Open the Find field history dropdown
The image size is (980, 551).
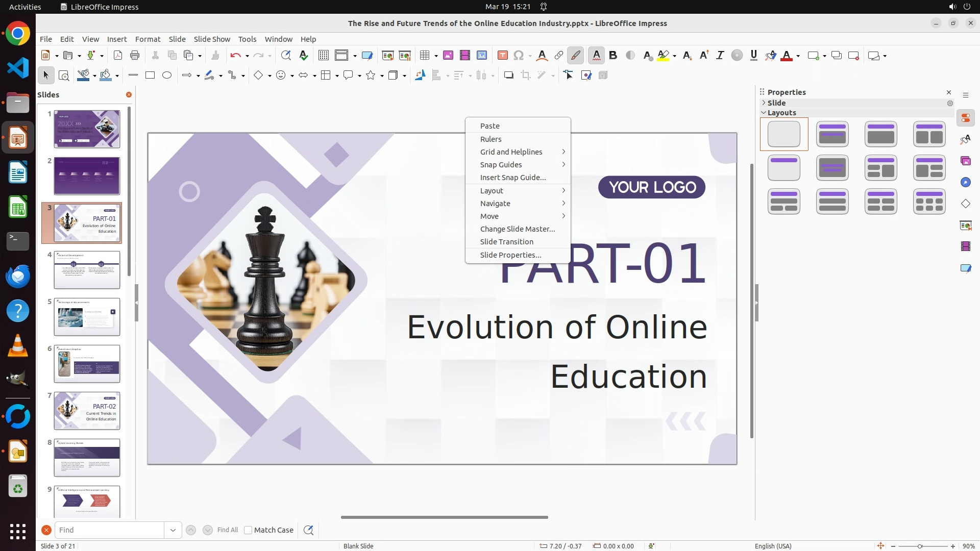pos(173,530)
